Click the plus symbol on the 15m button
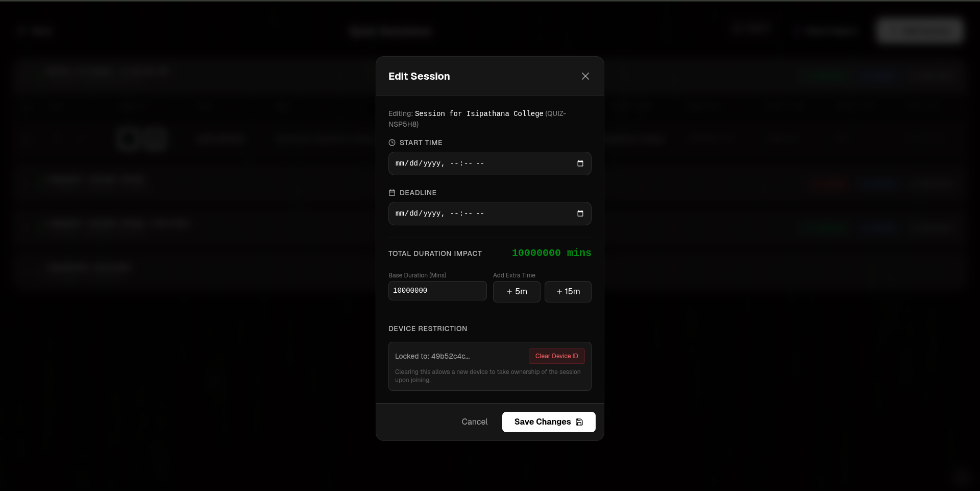The image size is (980, 491). (560, 291)
